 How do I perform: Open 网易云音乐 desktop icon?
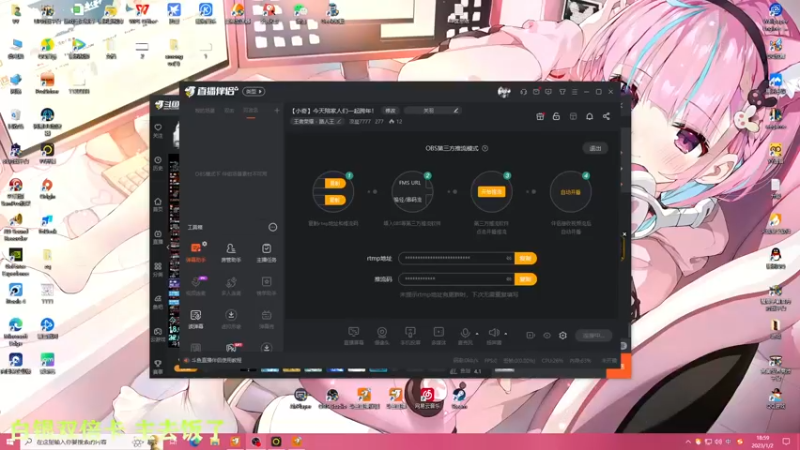point(427,398)
